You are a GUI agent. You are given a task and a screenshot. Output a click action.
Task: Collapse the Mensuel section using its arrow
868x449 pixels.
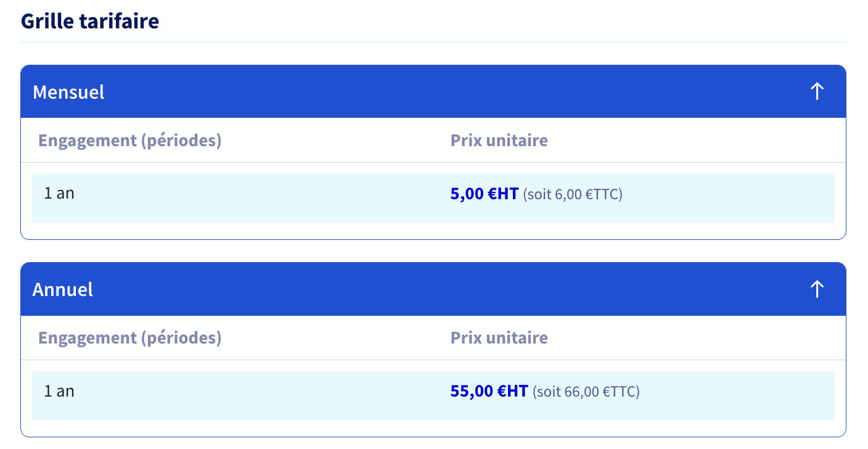point(817,91)
